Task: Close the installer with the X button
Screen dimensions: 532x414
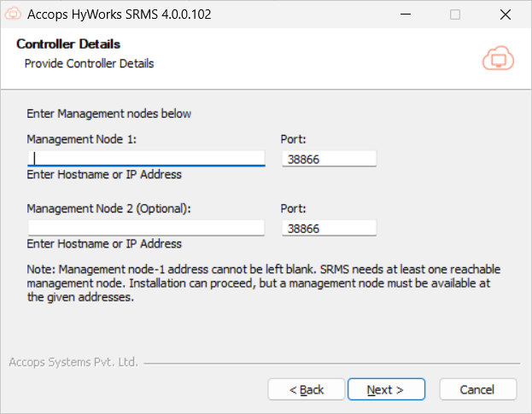Action: [x=505, y=15]
